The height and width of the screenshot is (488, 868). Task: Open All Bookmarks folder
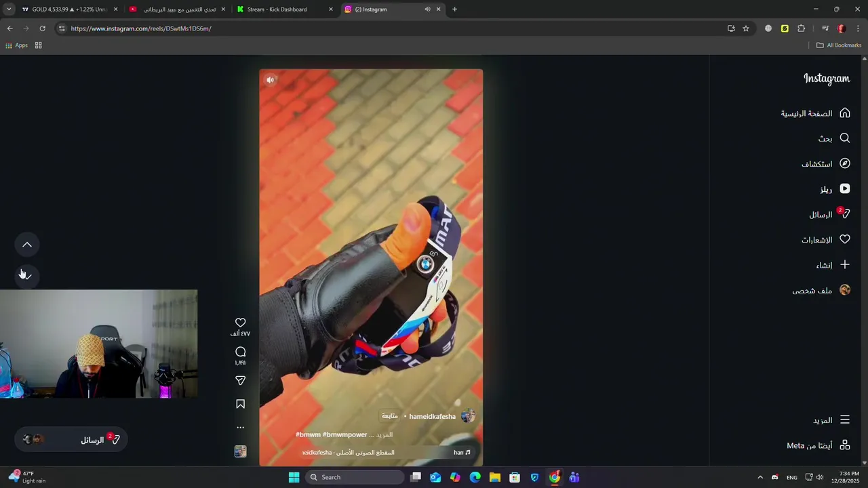(x=839, y=45)
